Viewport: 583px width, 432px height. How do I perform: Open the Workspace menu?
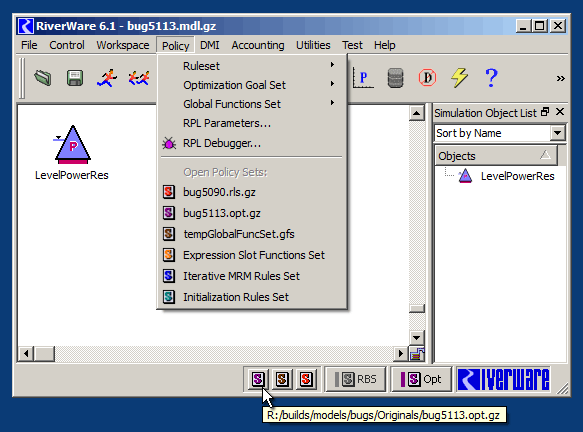[123, 45]
